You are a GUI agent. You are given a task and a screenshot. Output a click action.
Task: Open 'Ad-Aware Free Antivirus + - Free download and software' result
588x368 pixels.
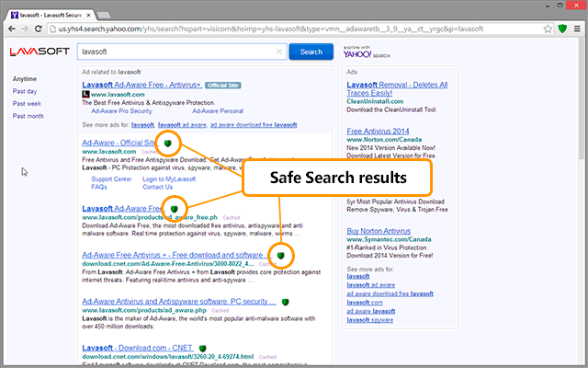click(175, 255)
